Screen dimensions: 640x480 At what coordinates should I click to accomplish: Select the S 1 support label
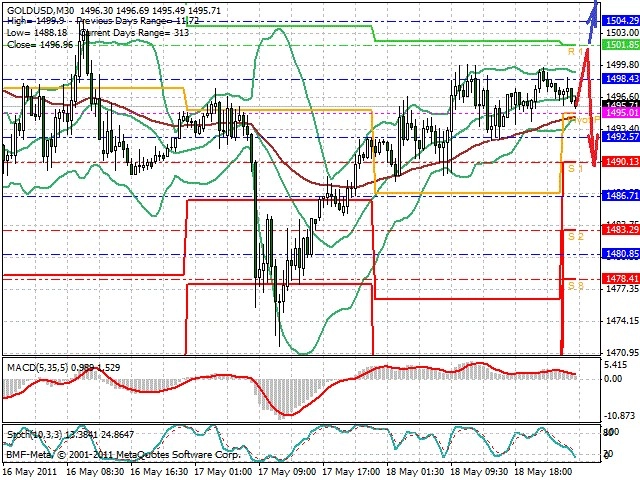coord(576,168)
